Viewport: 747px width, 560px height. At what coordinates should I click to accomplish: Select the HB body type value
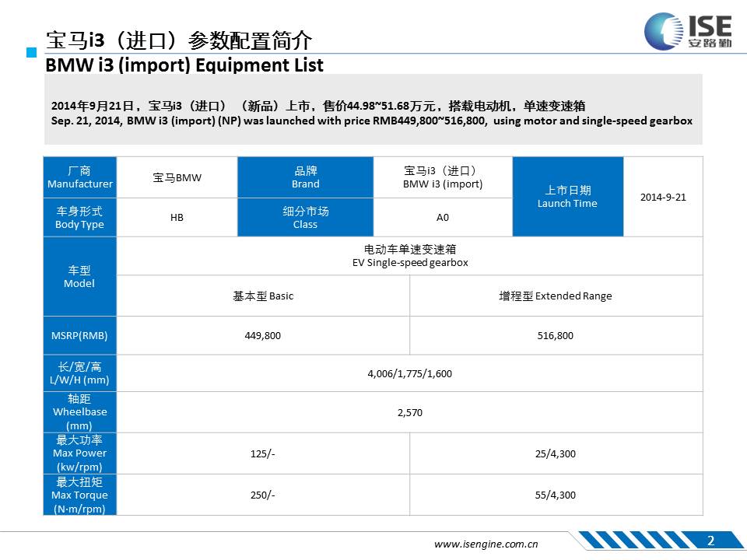pyautogui.click(x=177, y=218)
